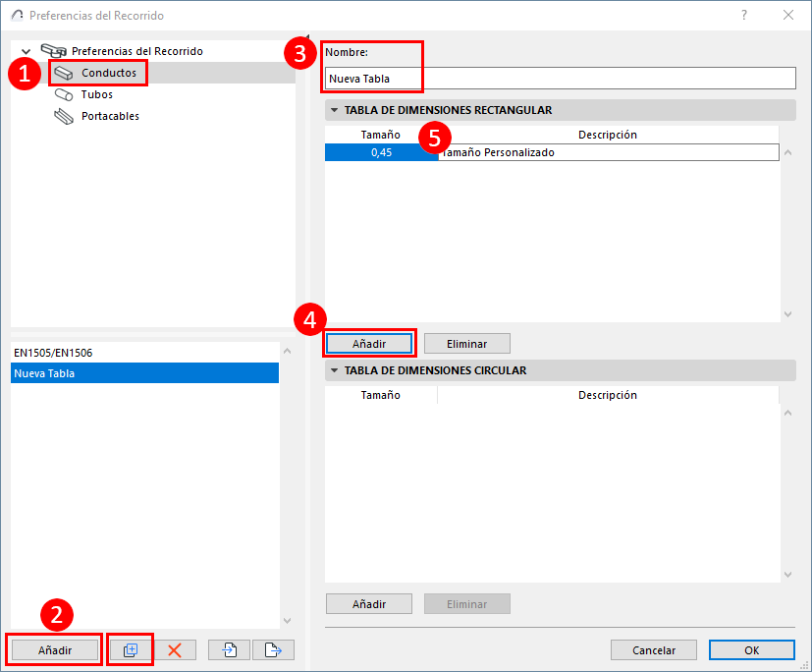Collapse the Preferencias del Recorrido tree node

coord(26,51)
